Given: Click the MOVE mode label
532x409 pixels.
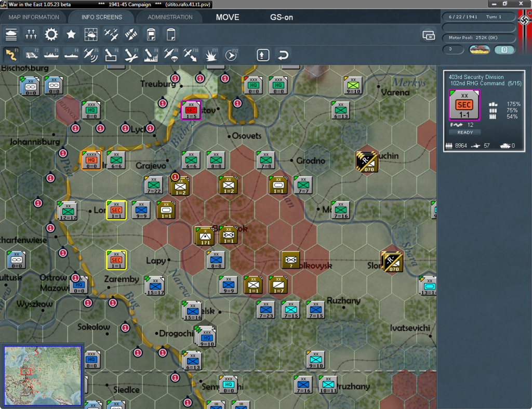Looking at the screenshot, I should coord(228,17).
